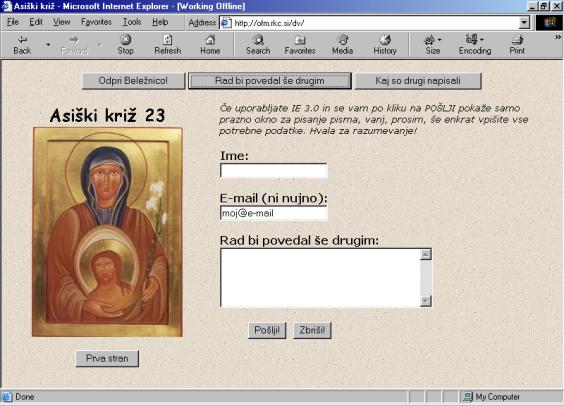564x406 pixels.
Task: Print the page with Print icon
Action: (x=517, y=45)
